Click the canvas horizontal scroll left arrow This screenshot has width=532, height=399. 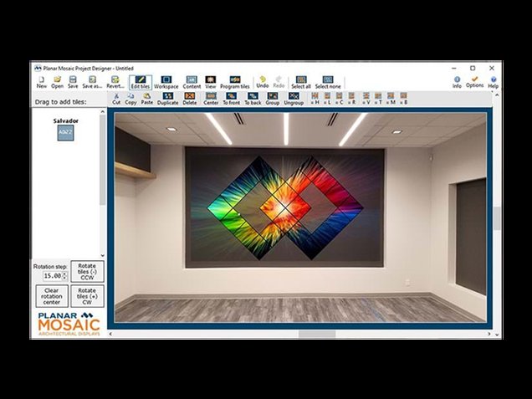click(x=110, y=335)
